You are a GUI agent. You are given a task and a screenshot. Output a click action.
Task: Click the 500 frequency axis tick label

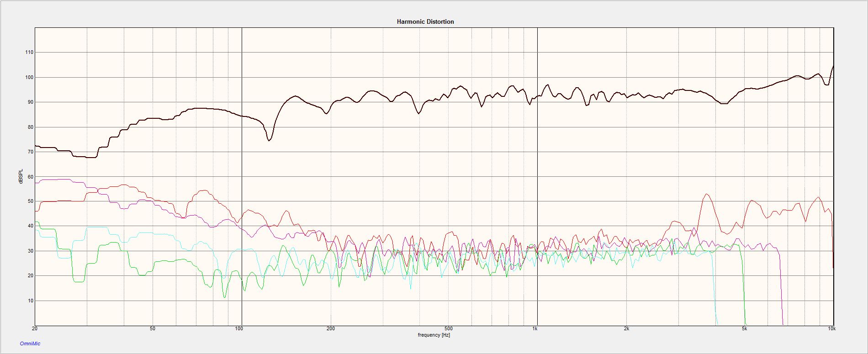(x=449, y=329)
